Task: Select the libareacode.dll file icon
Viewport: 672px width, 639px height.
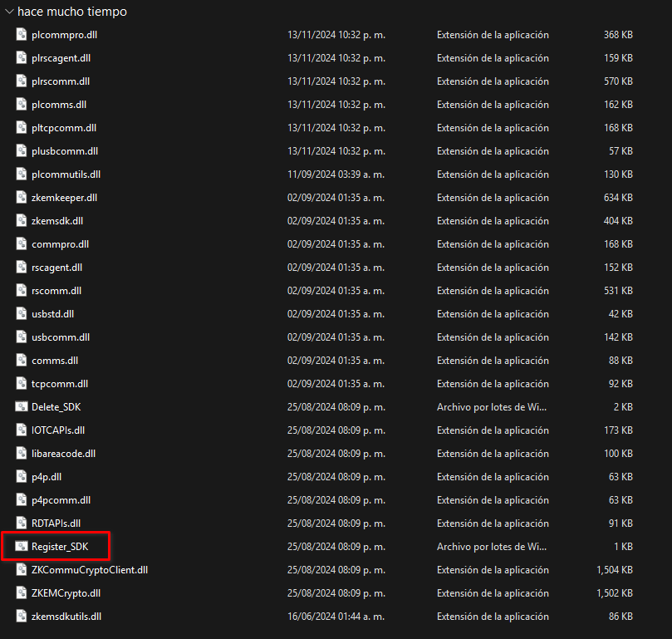Action: pos(22,454)
